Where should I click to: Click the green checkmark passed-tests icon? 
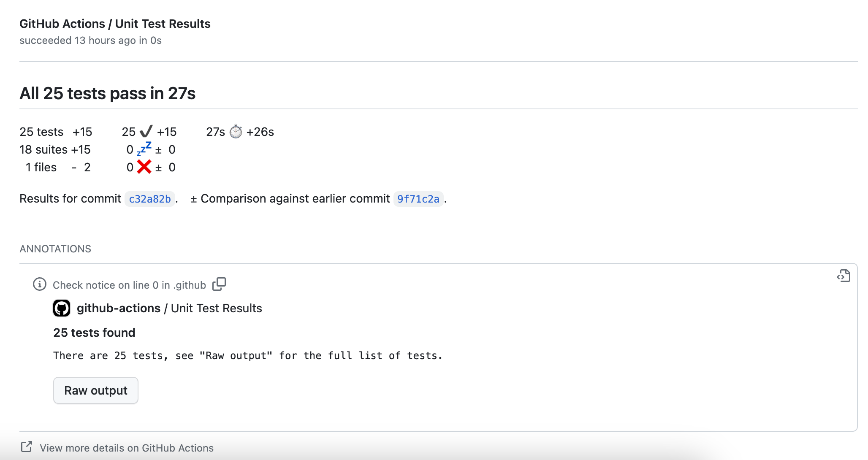(x=145, y=131)
